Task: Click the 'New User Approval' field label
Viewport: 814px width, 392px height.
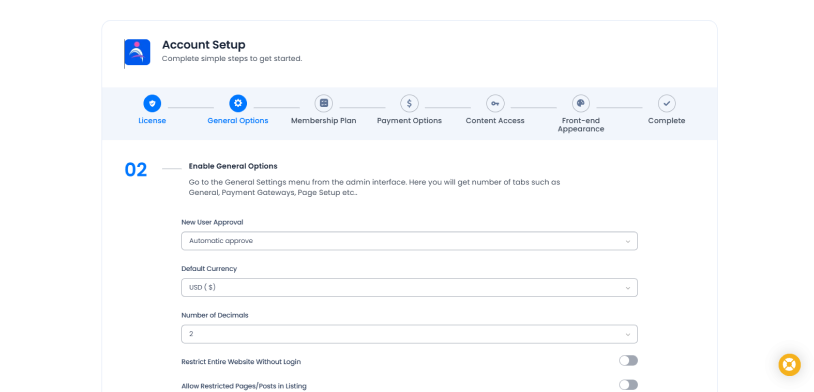Action: 212,222
